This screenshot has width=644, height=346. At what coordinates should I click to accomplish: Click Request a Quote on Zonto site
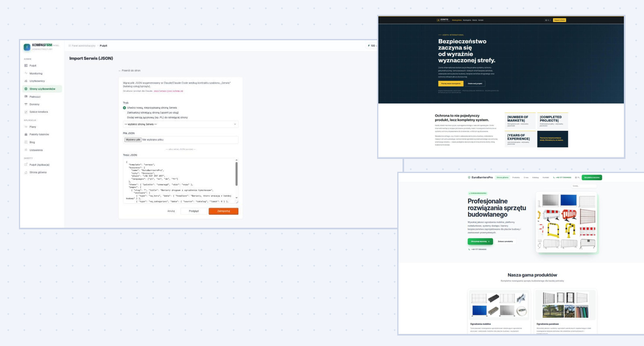[559, 20]
